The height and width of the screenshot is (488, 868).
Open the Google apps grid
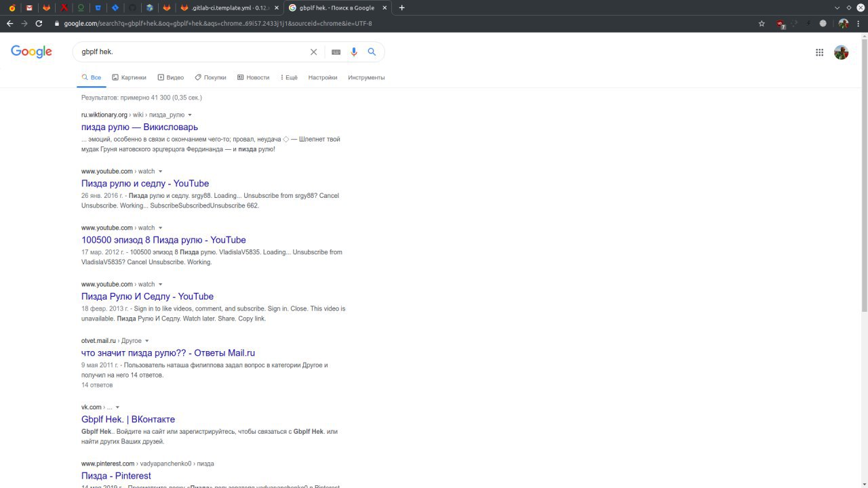819,52
